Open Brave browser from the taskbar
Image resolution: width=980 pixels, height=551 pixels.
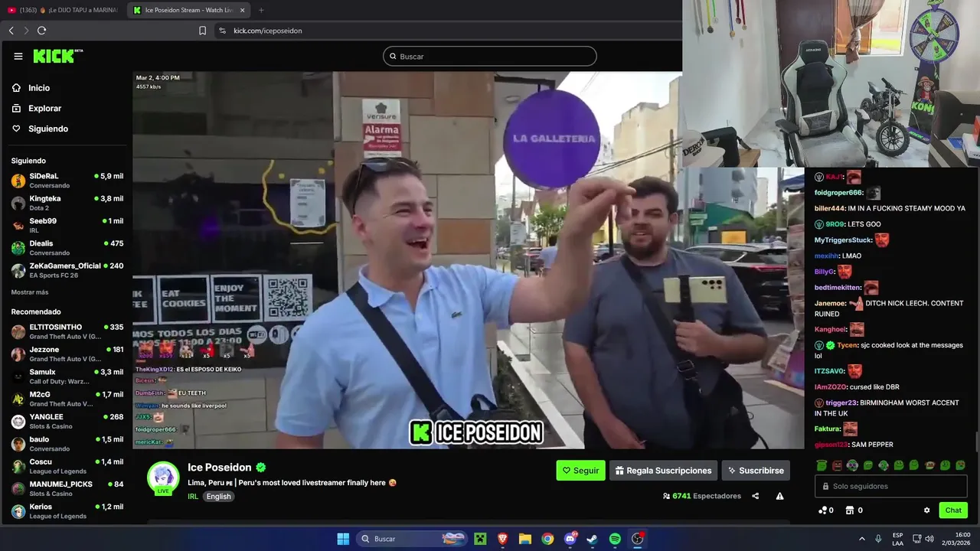pyautogui.click(x=502, y=539)
